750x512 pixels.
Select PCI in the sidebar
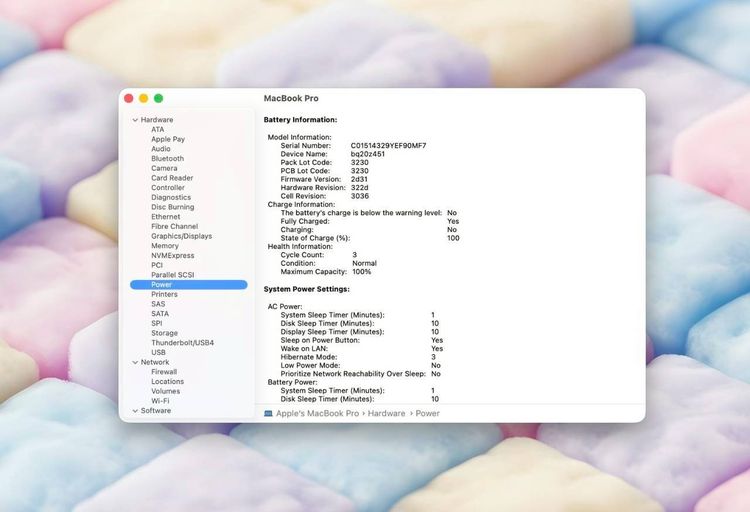coord(157,265)
